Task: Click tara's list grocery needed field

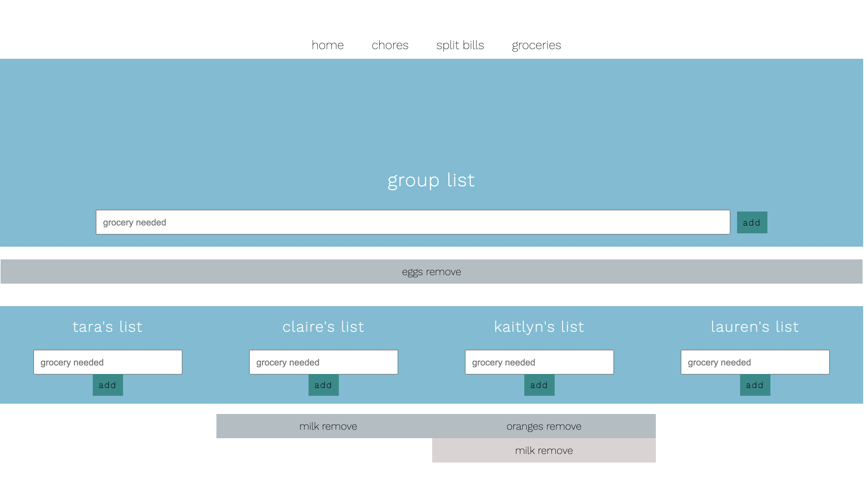Action: (108, 362)
